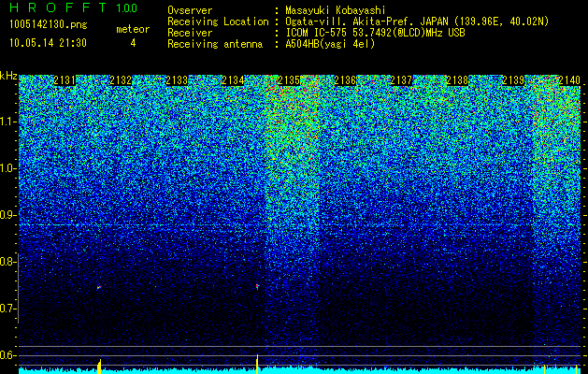Click the meteor count value 4

(x=133, y=43)
